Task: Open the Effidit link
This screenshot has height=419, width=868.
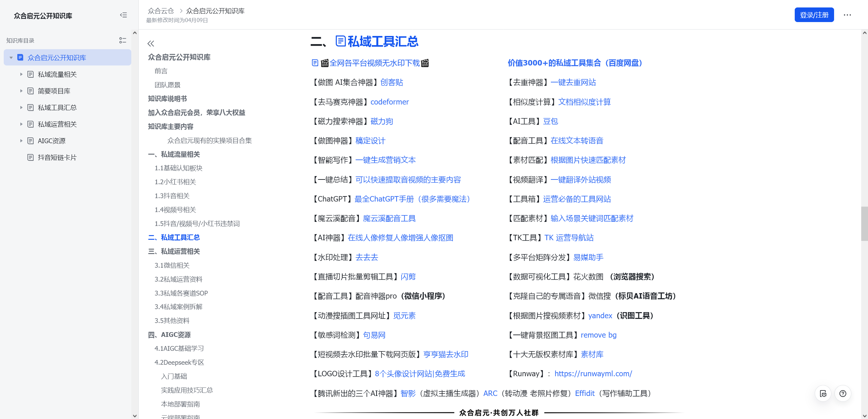Action: [x=585, y=393]
